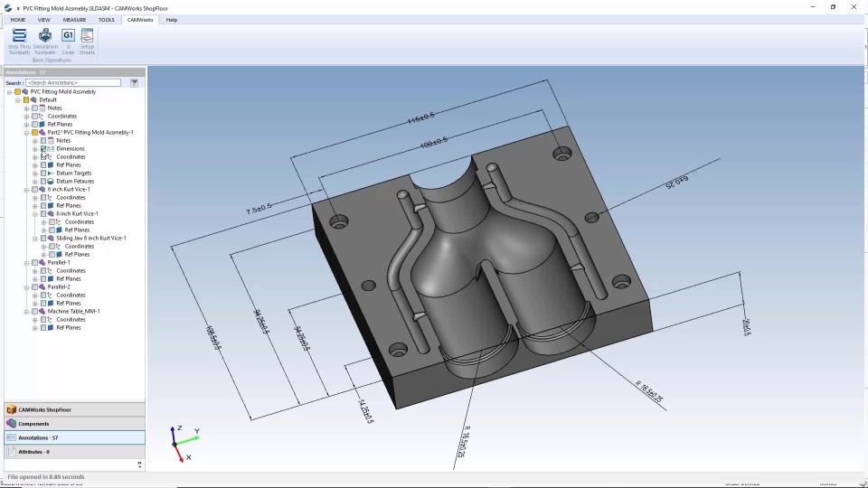Collapse the Default configuration node
Image resolution: width=868 pixels, height=488 pixels.
(x=18, y=100)
